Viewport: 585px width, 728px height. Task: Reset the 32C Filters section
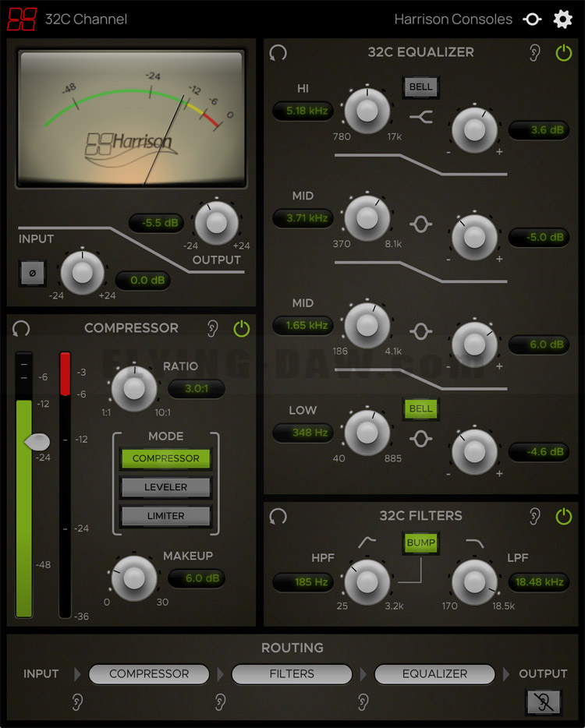click(x=278, y=516)
